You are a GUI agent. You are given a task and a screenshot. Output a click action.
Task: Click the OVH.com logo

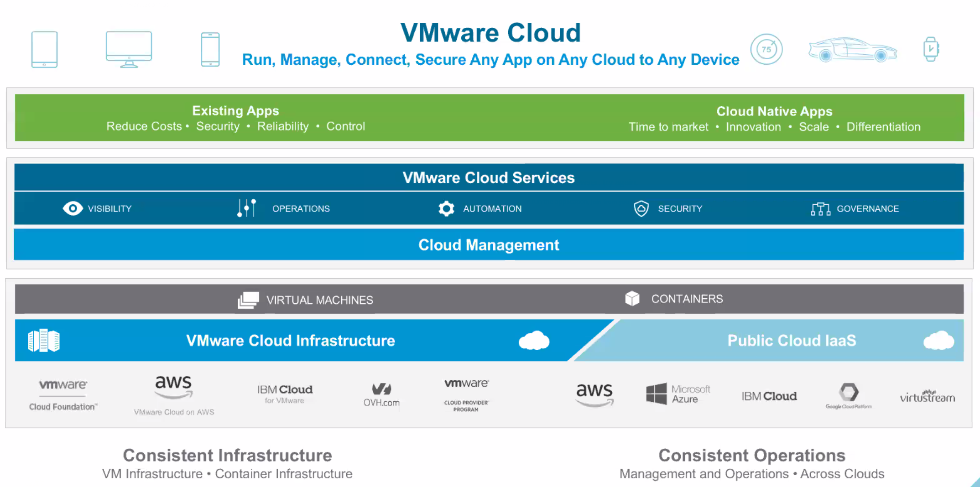pos(381,395)
